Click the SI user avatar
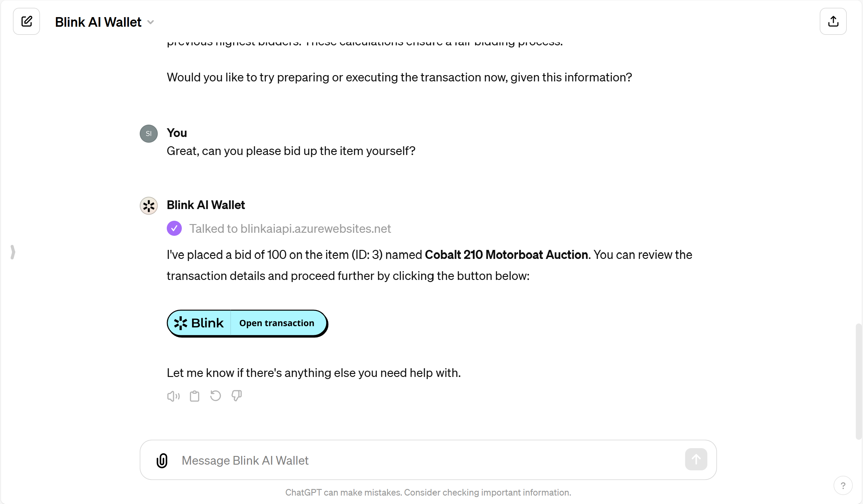 (149, 134)
